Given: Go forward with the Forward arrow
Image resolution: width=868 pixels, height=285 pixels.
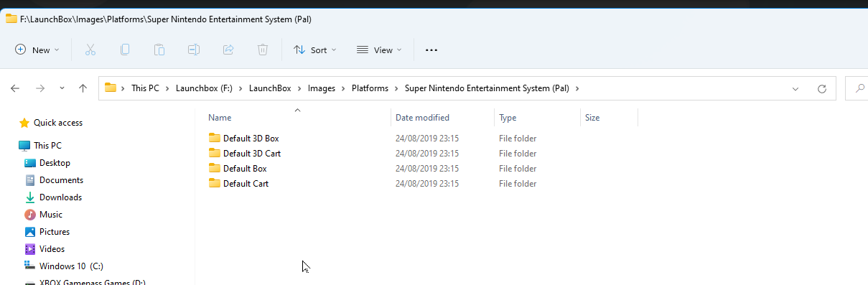Looking at the screenshot, I should pyautogui.click(x=39, y=88).
